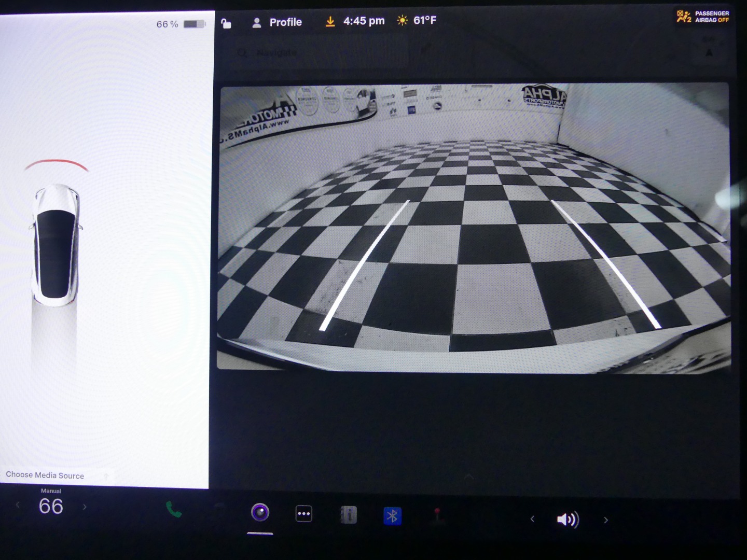Increase cabin temperature with right arrow
This screenshot has width=747, height=560.
(x=85, y=507)
